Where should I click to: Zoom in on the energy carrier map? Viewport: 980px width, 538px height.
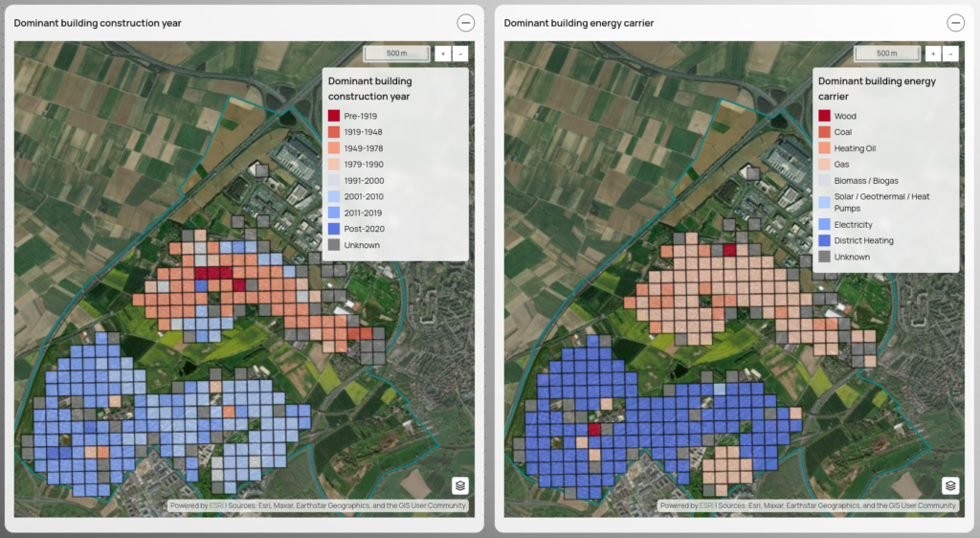pyautogui.click(x=933, y=54)
